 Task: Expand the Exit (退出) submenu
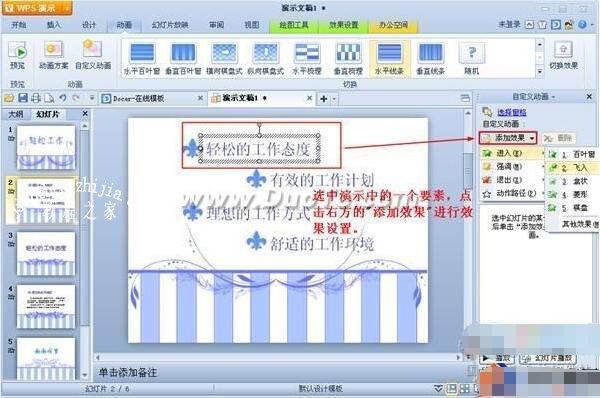click(512, 180)
